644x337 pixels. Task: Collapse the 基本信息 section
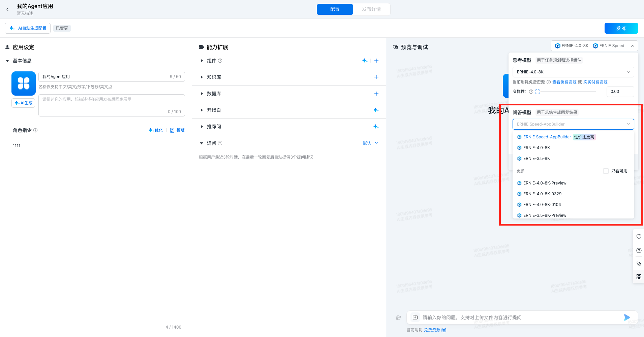7,61
